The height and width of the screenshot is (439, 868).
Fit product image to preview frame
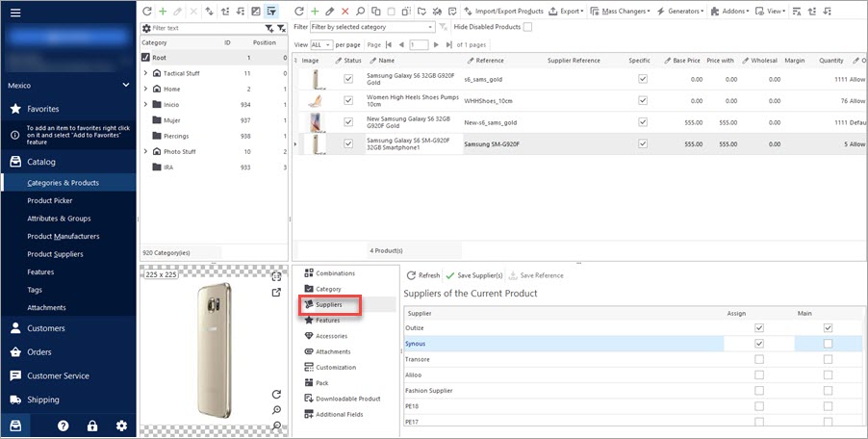point(277,277)
